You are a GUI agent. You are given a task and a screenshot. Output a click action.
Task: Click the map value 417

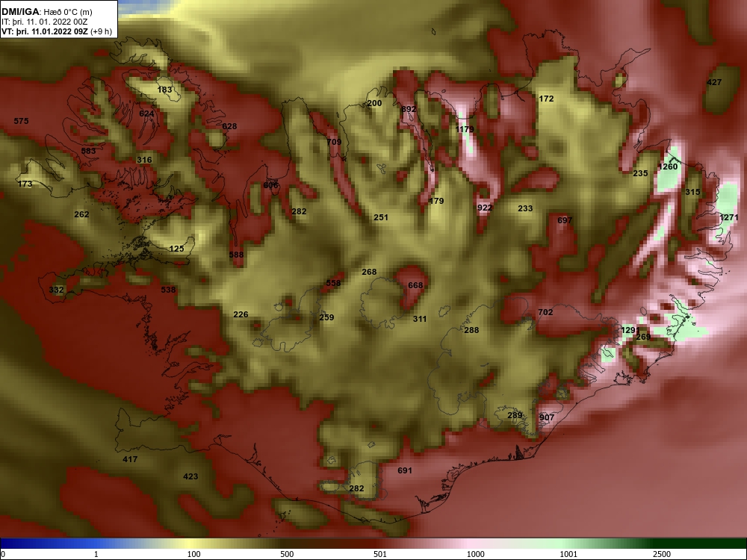pyautogui.click(x=130, y=459)
